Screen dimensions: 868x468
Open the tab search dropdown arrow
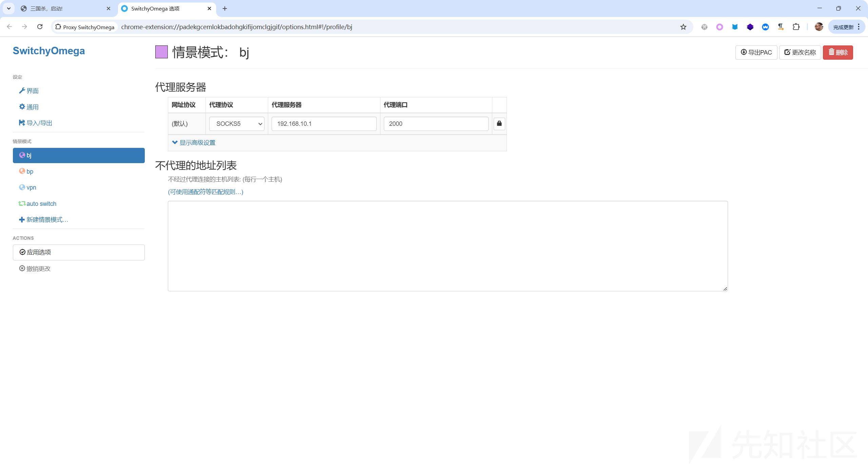coord(9,8)
